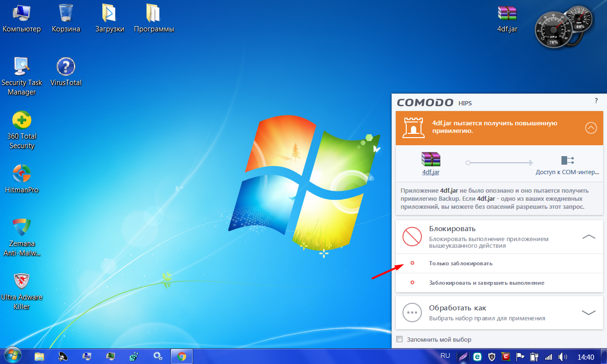This screenshot has height=364, width=607.
Task: Open the Windows Start menu
Action: point(13,355)
